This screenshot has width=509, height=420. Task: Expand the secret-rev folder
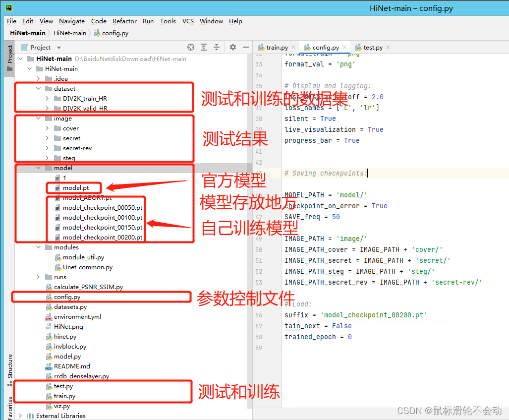[x=48, y=148]
